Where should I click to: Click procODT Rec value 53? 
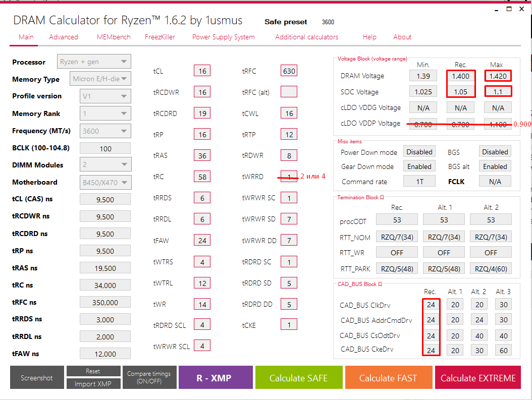tap(397, 219)
